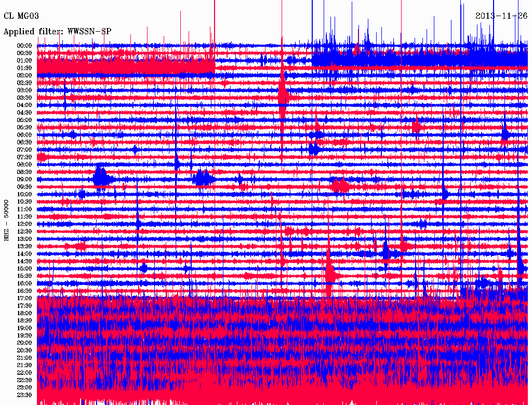Image resolution: width=532 pixels, height=405 pixels.
Task: Click the 08:30 time label
Action: (x=24, y=172)
